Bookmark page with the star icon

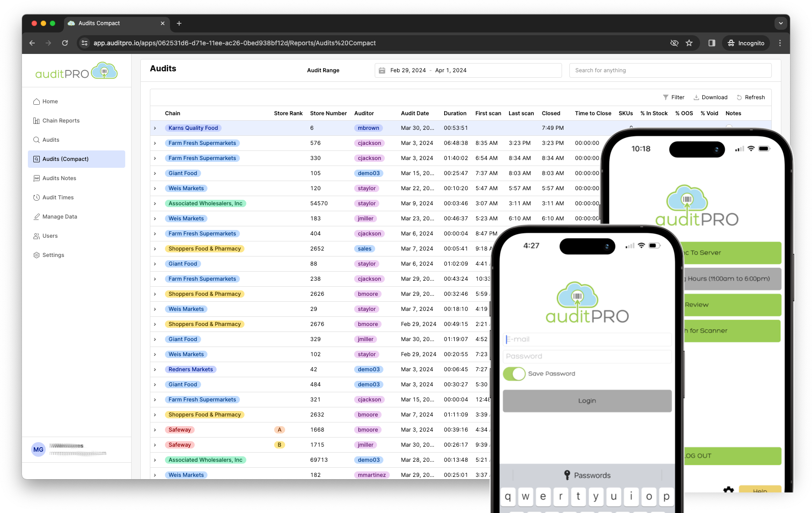pos(689,43)
